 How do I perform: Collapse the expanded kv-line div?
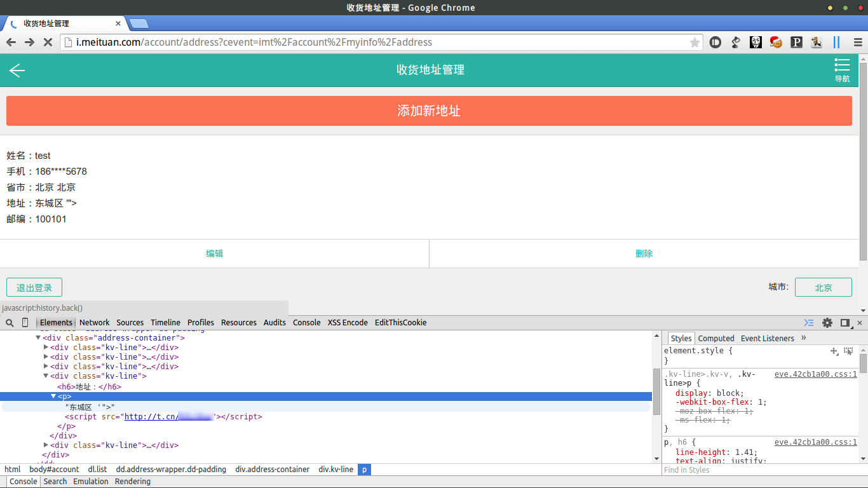click(x=46, y=376)
